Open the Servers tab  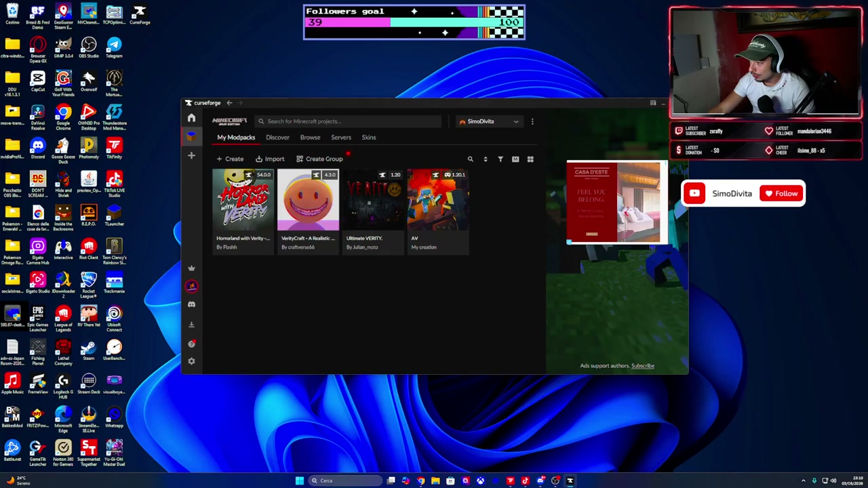[341, 138]
